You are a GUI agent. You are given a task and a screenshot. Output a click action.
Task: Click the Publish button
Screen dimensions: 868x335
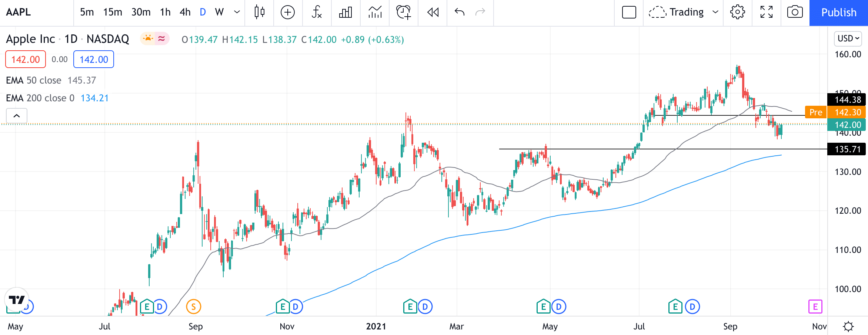pyautogui.click(x=839, y=13)
